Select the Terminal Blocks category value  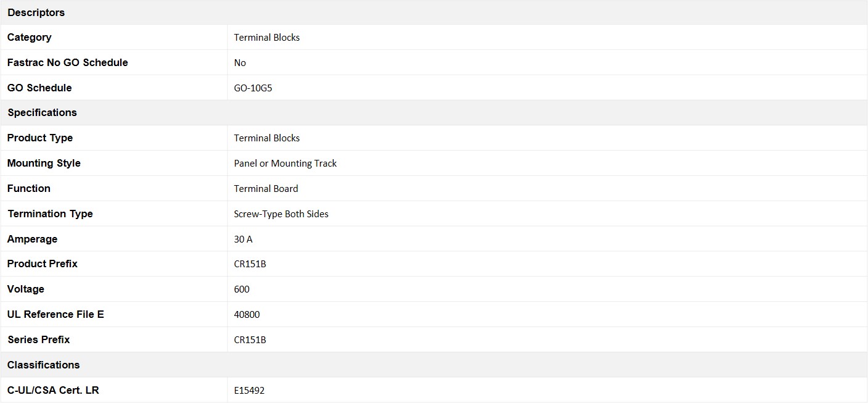coord(266,38)
